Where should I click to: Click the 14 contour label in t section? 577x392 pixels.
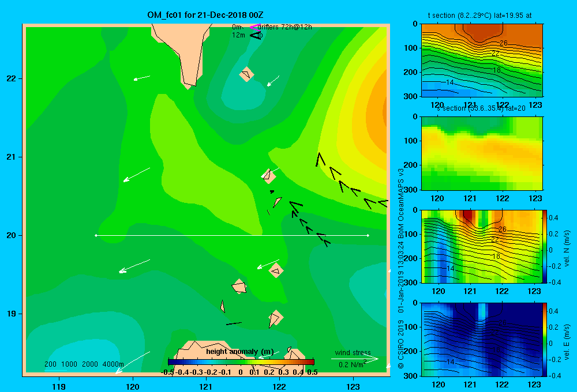point(450,82)
